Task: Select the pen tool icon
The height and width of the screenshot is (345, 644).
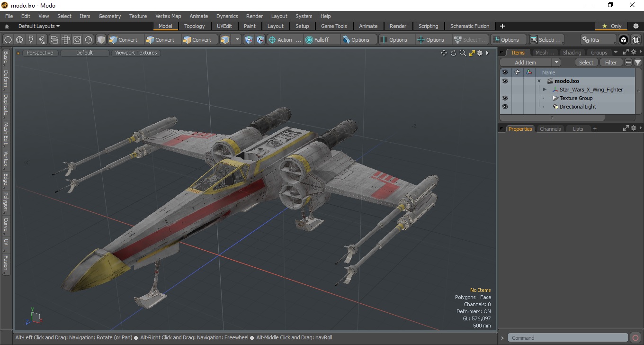Action: pos(31,40)
